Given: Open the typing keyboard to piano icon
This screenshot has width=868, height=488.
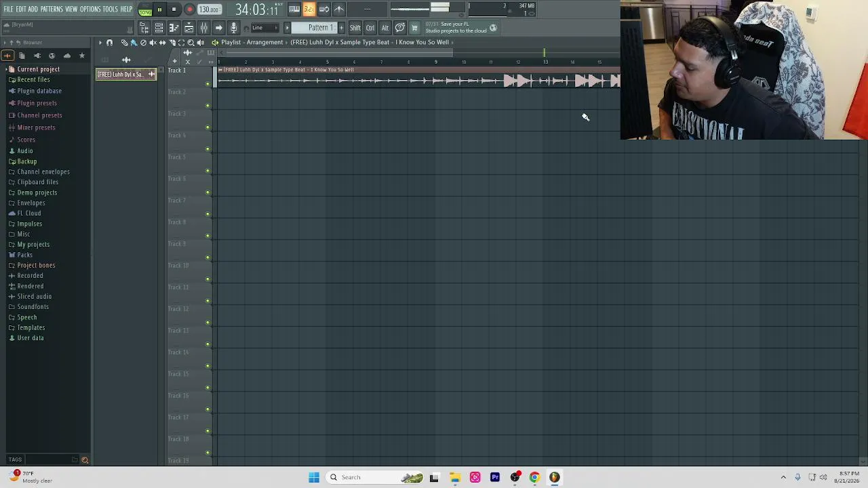Looking at the screenshot, I should [294, 9].
